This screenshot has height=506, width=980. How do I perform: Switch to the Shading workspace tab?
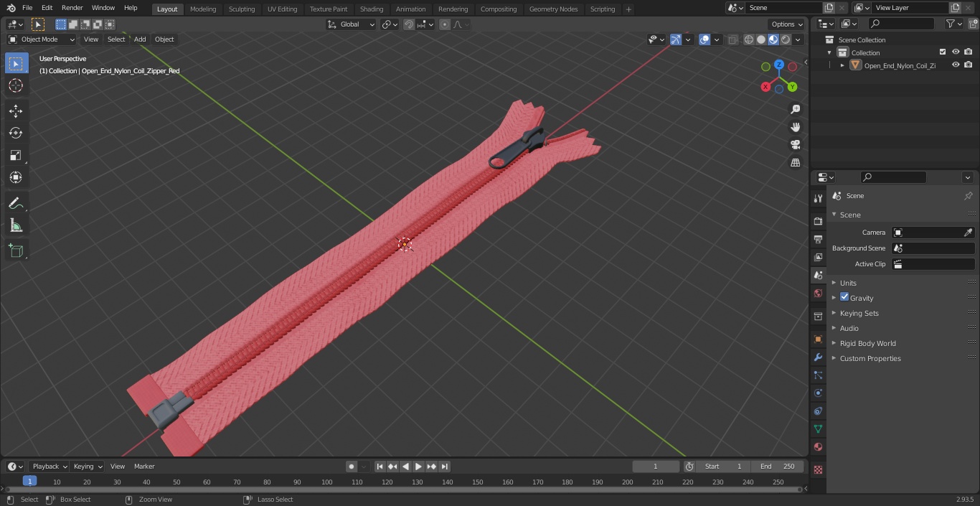click(x=372, y=9)
